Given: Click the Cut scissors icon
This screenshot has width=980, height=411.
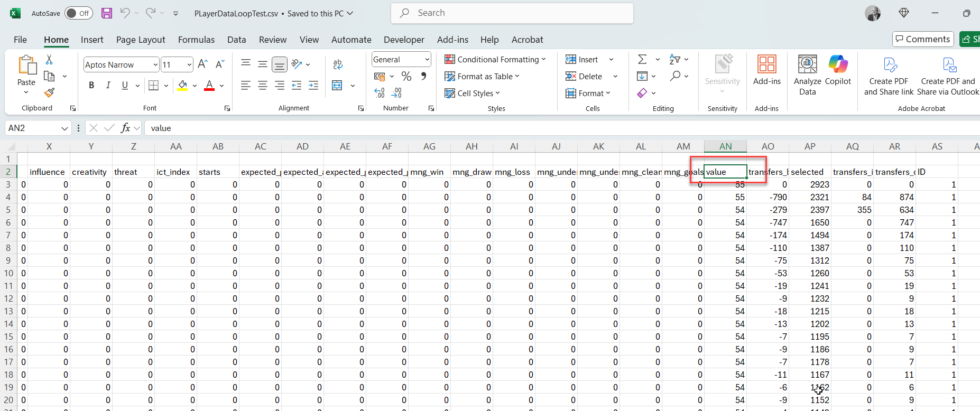Looking at the screenshot, I should [49, 60].
